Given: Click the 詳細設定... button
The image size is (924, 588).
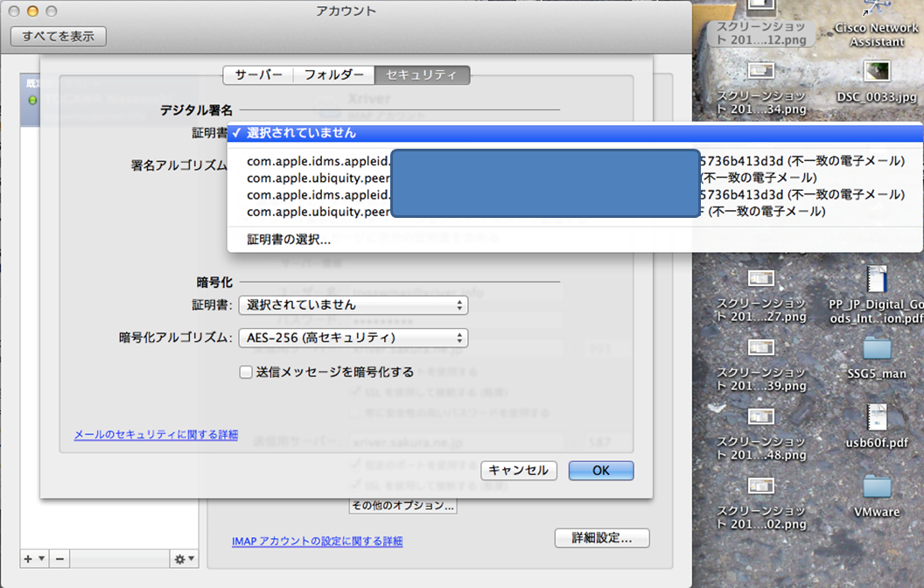Looking at the screenshot, I should click(x=602, y=537).
